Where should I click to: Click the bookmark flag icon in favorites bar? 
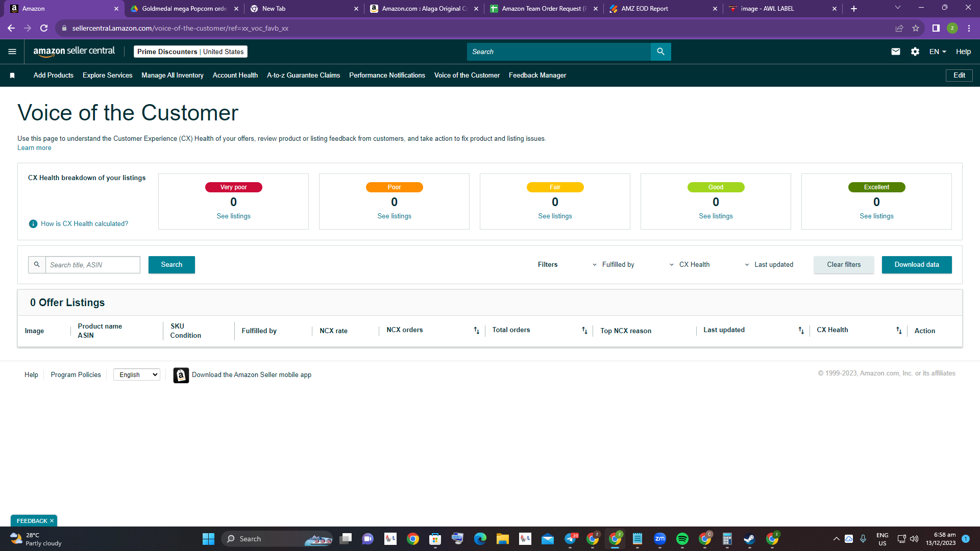[x=12, y=76]
